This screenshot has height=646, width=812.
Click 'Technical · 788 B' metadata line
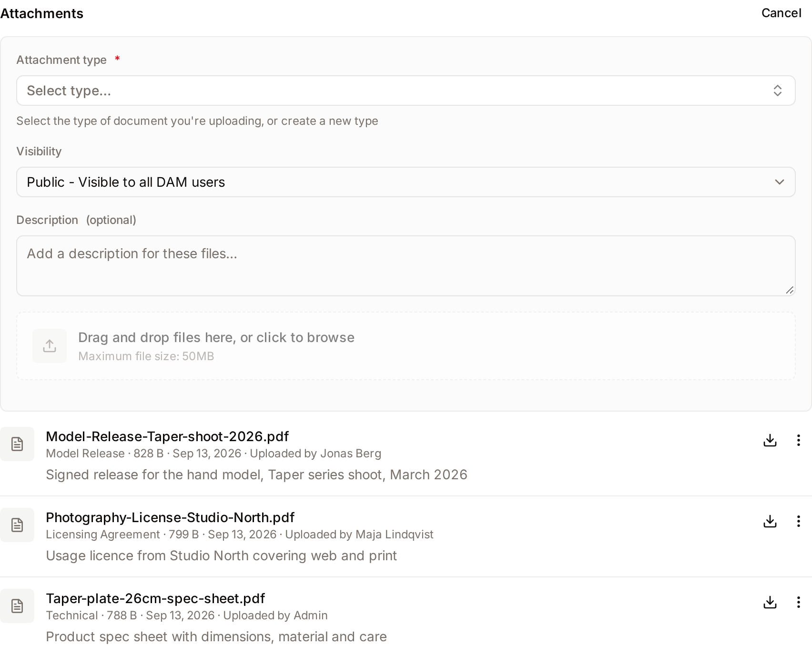187,616
